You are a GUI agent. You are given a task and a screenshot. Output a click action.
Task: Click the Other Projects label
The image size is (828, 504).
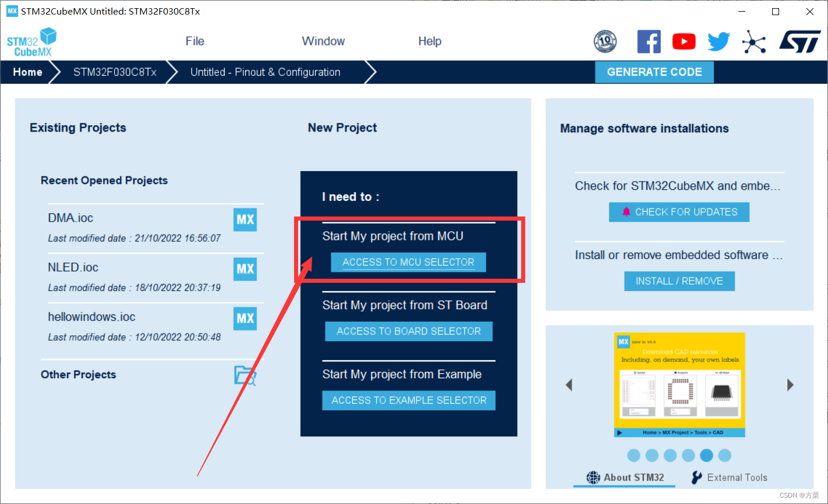click(x=78, y=375)
